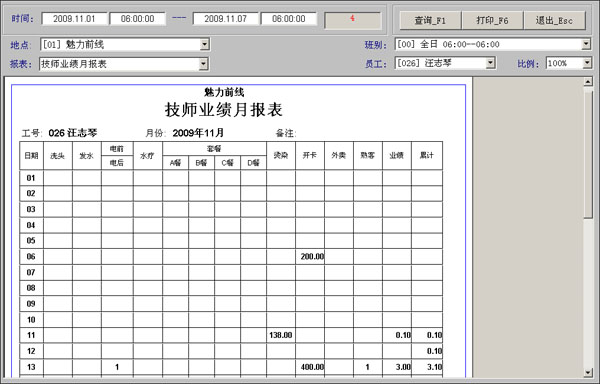This screenshot has height=384, width=600.
Task: Select the start time field 06:00:00
Action: [x=138, y=19]
